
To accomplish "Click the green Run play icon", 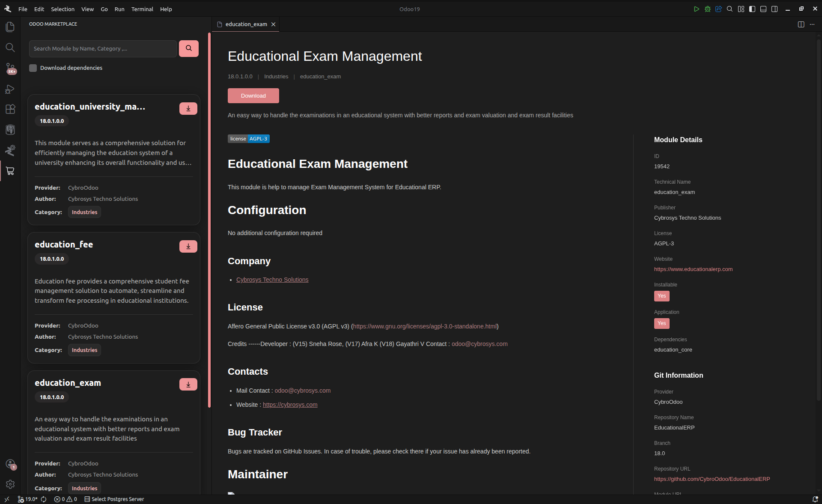I will (697, 9).
